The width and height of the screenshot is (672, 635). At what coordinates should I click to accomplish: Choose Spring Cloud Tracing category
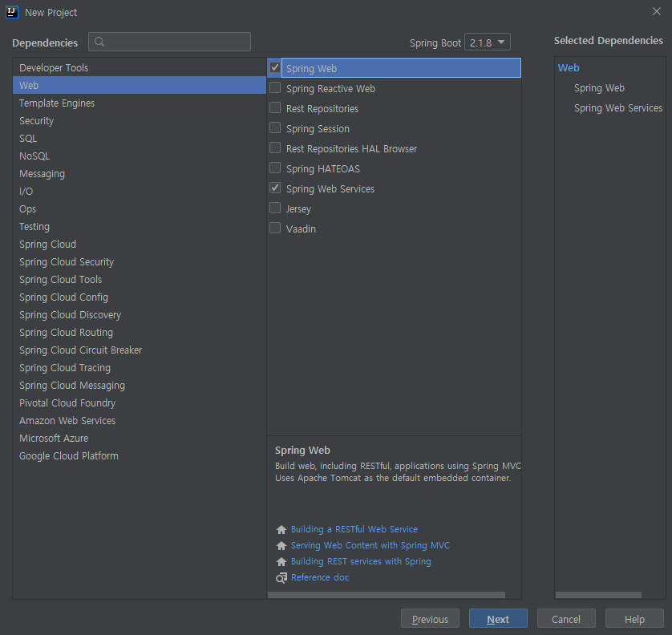pos(140,368)
